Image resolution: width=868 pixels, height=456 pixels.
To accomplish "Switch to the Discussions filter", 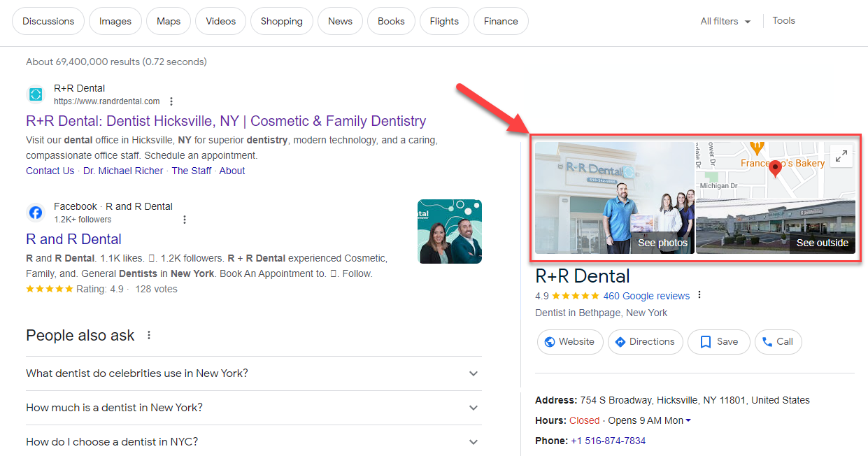I will tap(48, 21).
